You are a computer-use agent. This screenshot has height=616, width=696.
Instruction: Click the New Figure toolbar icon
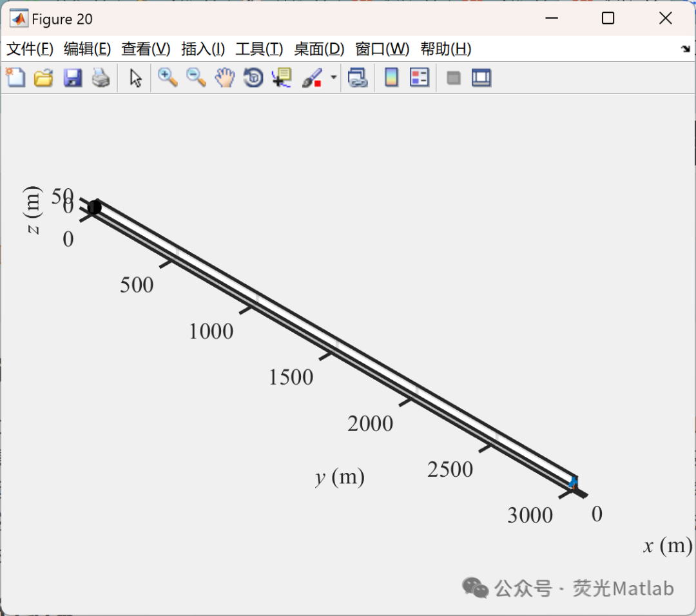[x=16, y=78]
